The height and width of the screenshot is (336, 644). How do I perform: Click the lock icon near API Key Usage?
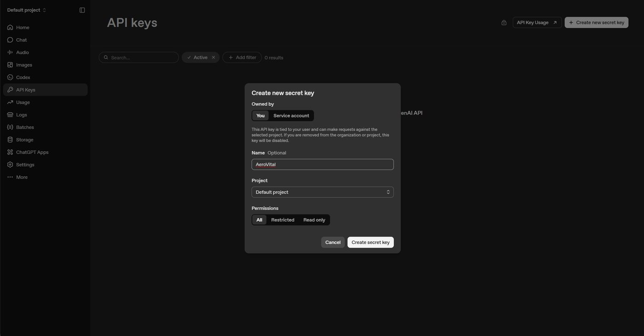(504, 23)
